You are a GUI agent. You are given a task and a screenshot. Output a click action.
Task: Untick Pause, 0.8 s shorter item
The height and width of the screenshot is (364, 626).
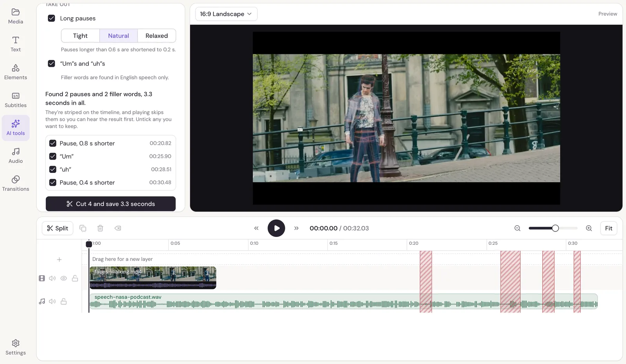(53, 143)
